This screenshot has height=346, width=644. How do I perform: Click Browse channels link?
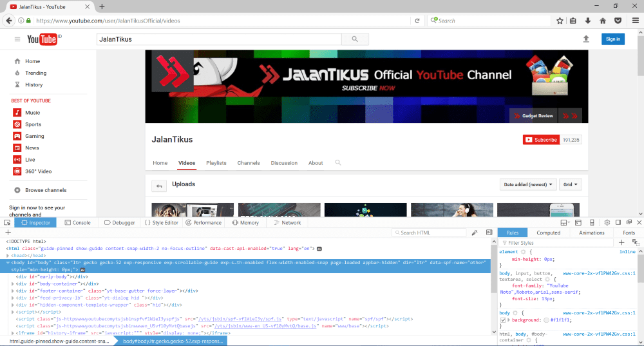pos(46,190)
